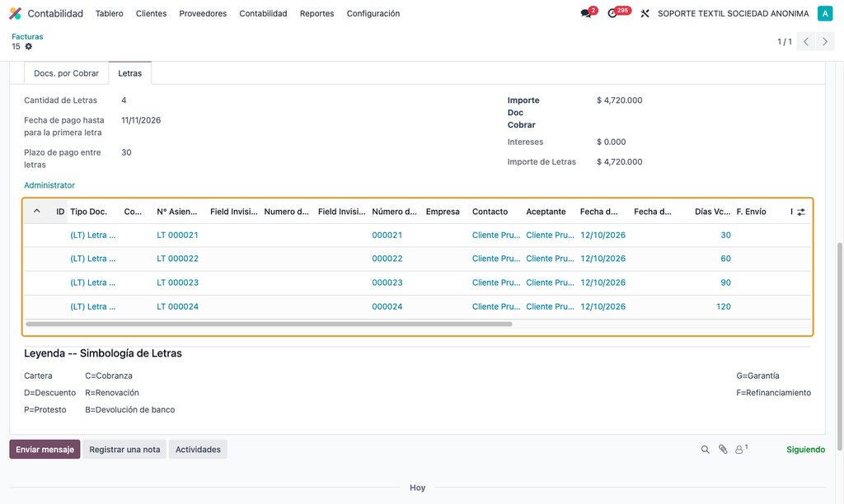Open the Configuración menu
The image size is (844, 504).
373,13
